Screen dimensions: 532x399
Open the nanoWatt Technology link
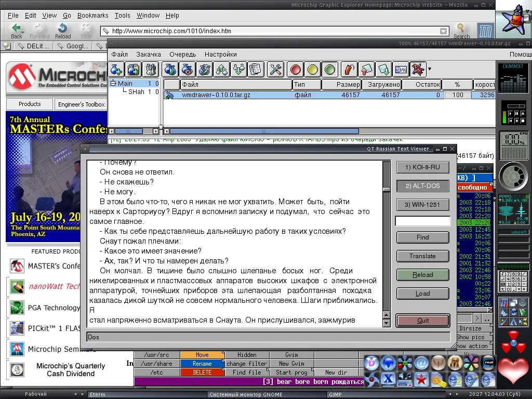[54, 286]
